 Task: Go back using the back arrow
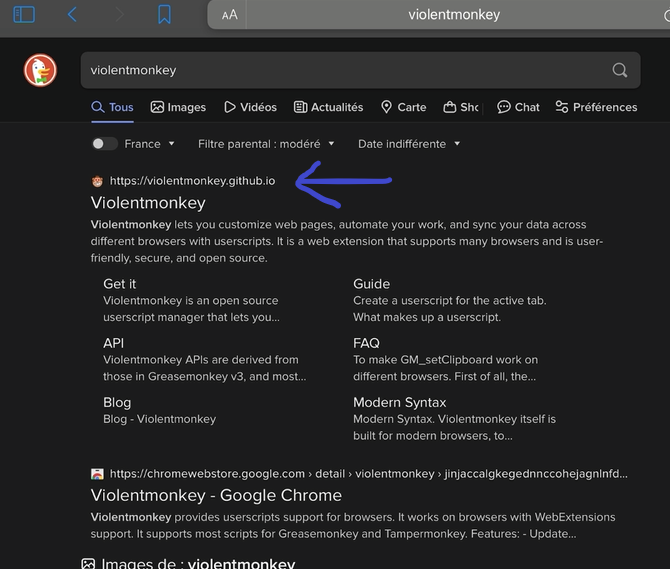pyautogui.click(x=72, y=15)
